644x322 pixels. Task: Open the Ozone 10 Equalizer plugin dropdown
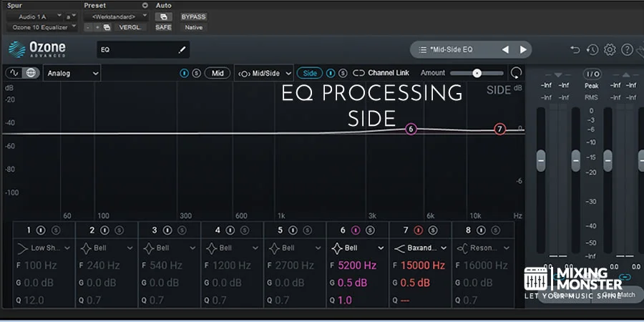(x=42, y=27)
